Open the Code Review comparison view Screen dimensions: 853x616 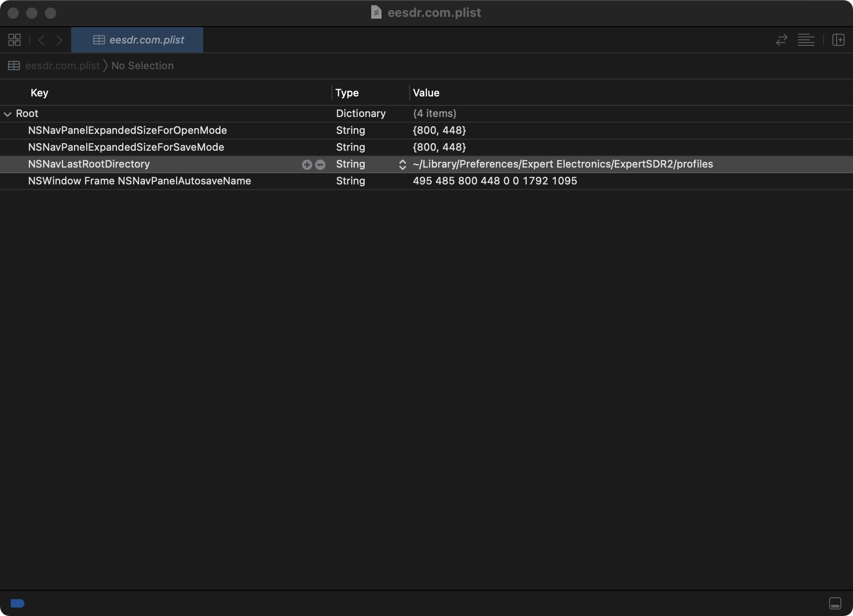[782, 40]
